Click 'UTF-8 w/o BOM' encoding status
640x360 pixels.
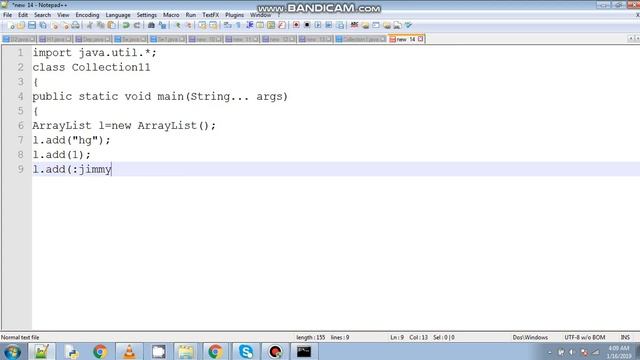[584, 338]
